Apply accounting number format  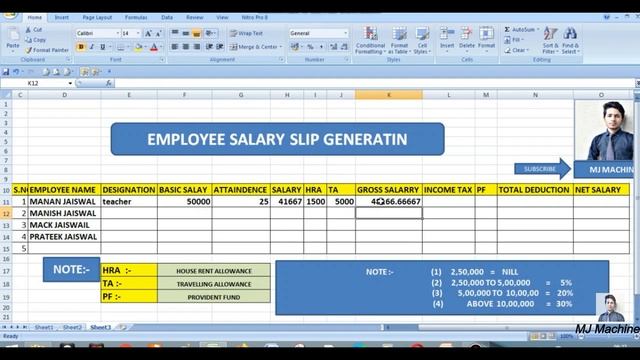pyautogui.click(x=295, y=47)
